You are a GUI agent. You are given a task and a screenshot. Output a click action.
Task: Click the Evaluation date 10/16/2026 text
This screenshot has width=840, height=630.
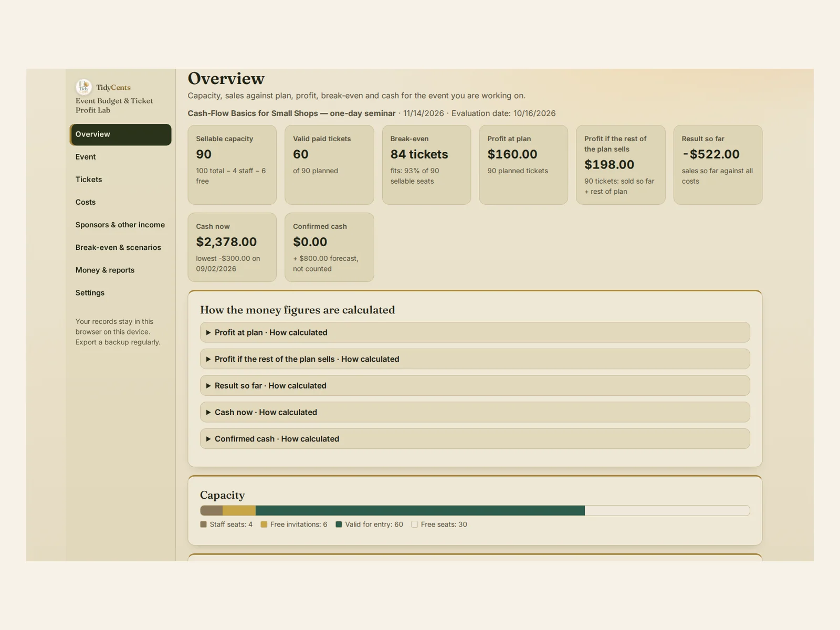coord(503,113)
